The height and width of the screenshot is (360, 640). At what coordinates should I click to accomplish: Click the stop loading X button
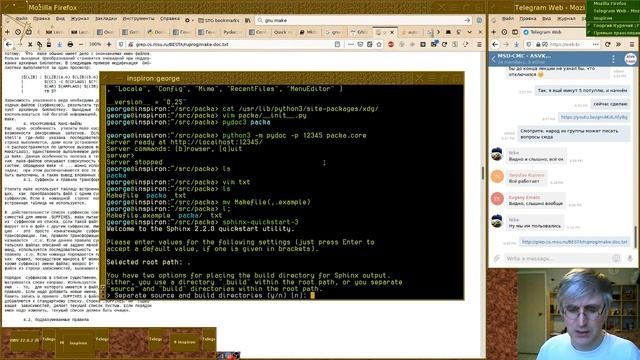(30, 44)
